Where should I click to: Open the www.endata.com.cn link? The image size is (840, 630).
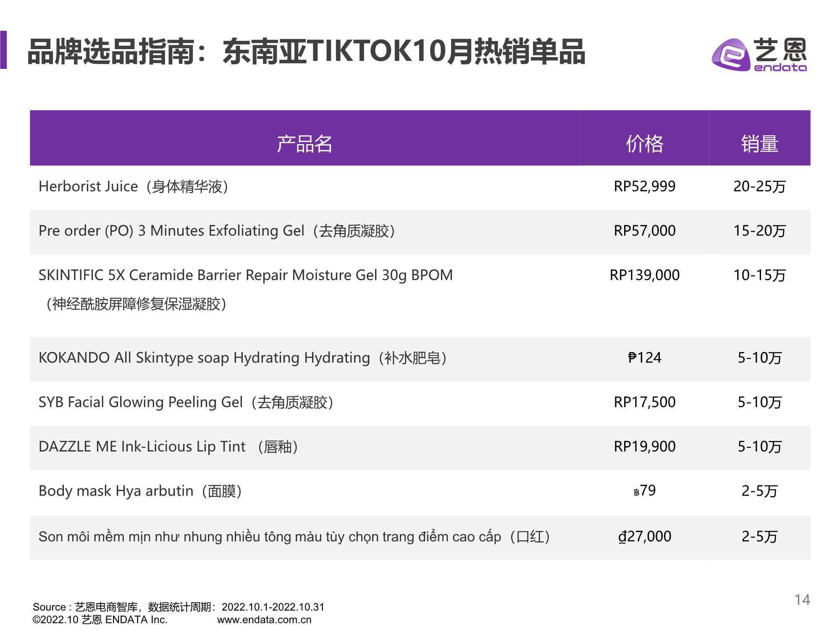point(264,620)
